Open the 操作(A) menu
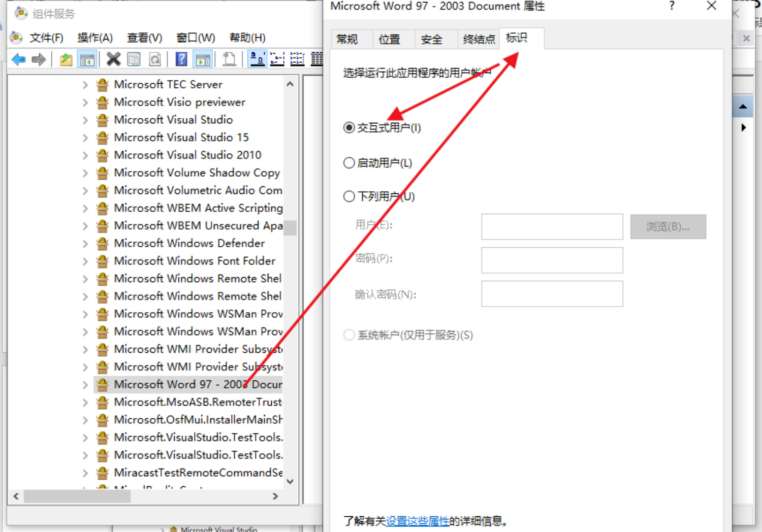Image resolution: width=762 pixels, height=532 pixels. tap(95, 38)
